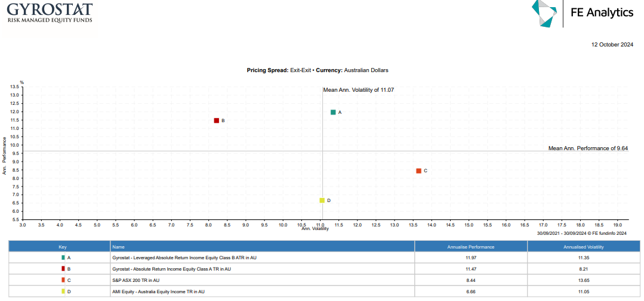Click performance value 8.44
644x301 pixels.
click(x=471, y=281)
